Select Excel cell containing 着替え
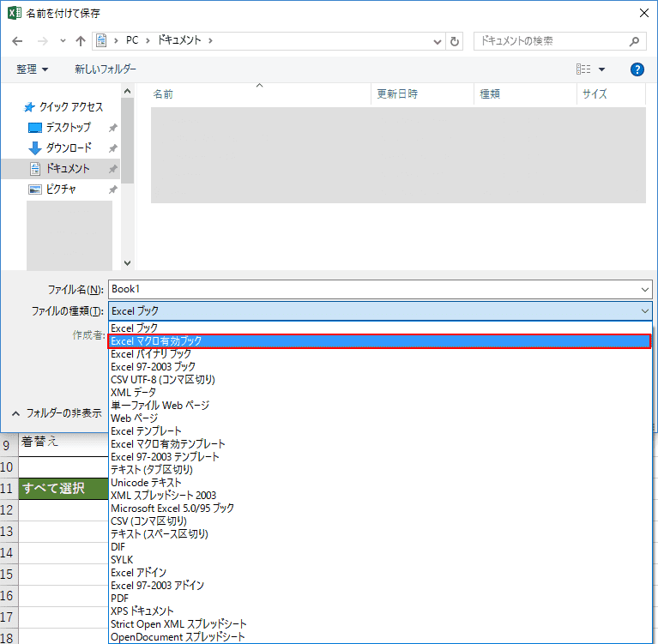The image size is (658, 644). click(63, 445)
